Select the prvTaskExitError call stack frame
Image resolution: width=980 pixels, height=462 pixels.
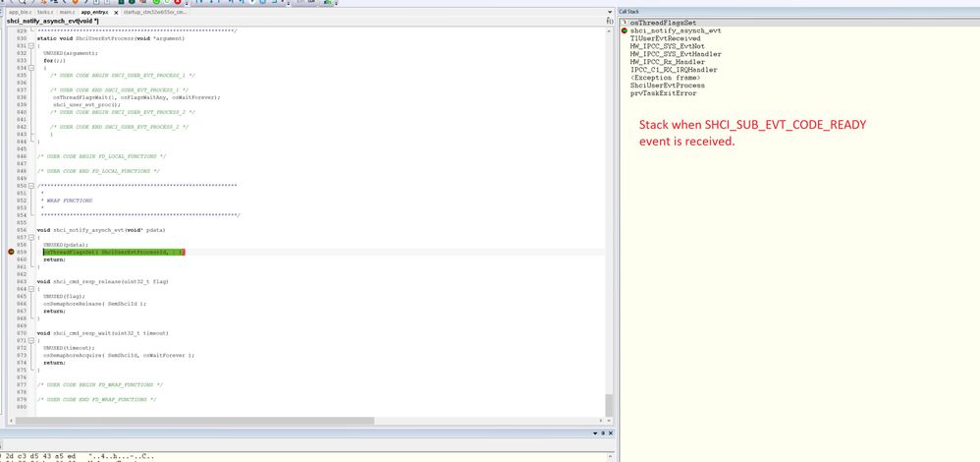click(x=663, y=93)
